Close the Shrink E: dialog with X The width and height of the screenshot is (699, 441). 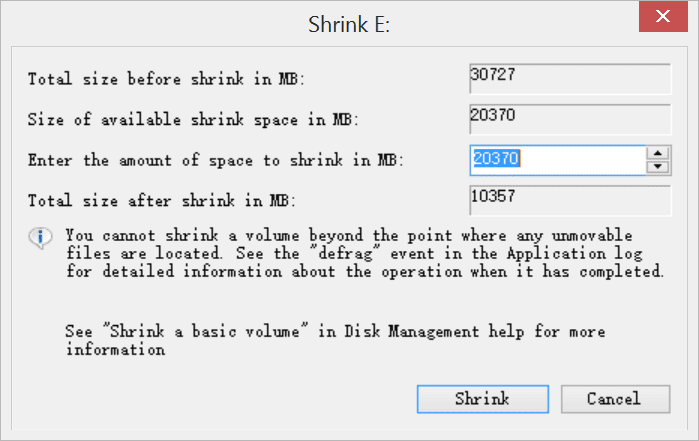coord(663,16)
